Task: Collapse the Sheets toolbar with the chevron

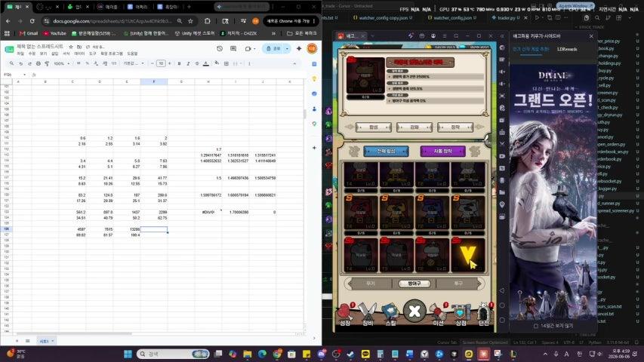Action: click(294, 63)
